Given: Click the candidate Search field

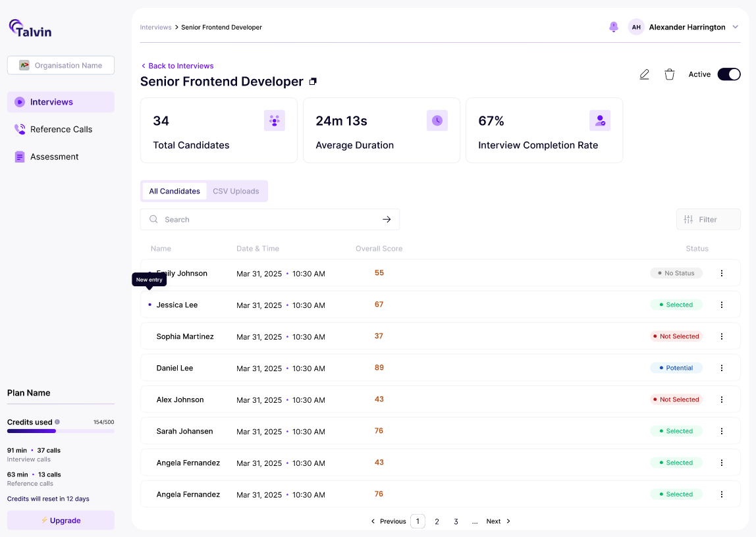Looking at the screenshot, I should [270, 219].
